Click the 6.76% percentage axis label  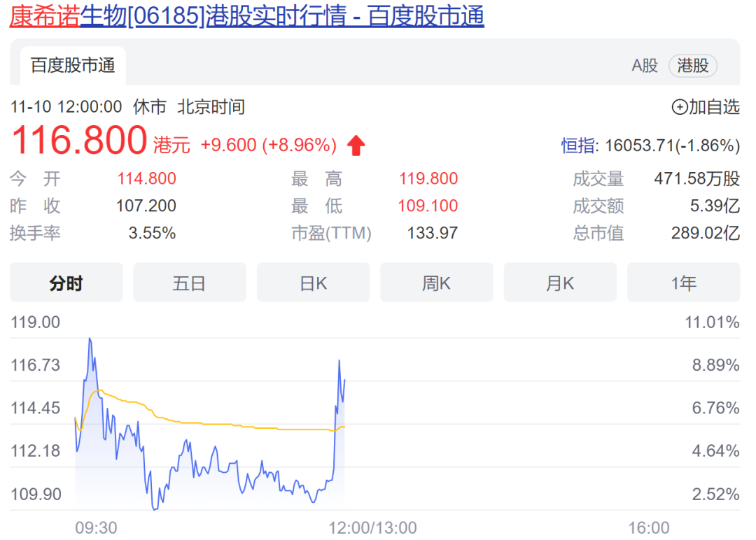click(715, 408)
